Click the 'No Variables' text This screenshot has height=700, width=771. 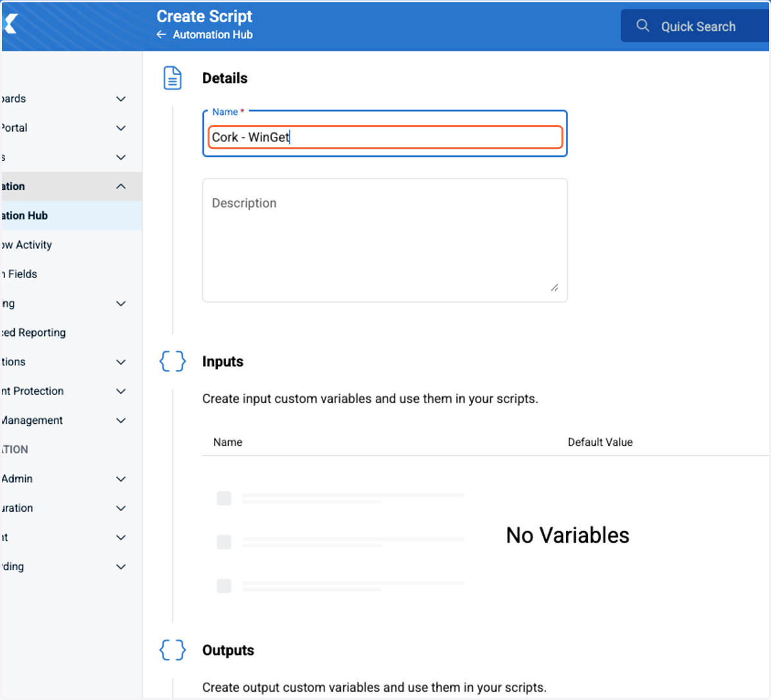click(x=567, y=535)
